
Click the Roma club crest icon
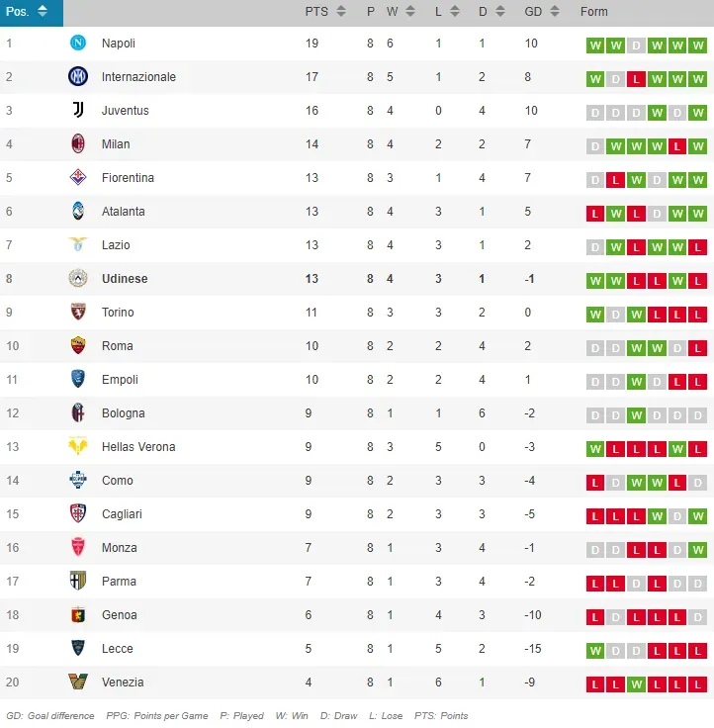tap(78, 346)
